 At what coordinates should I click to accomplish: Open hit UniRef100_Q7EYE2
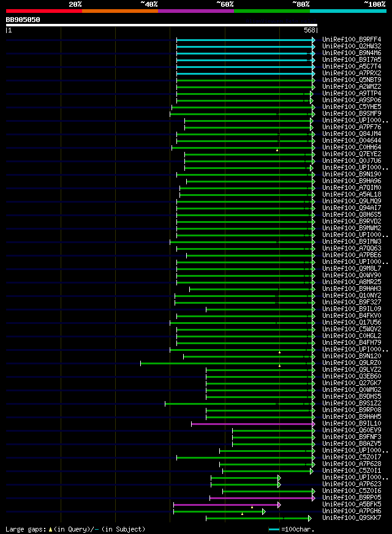[352, 154]
